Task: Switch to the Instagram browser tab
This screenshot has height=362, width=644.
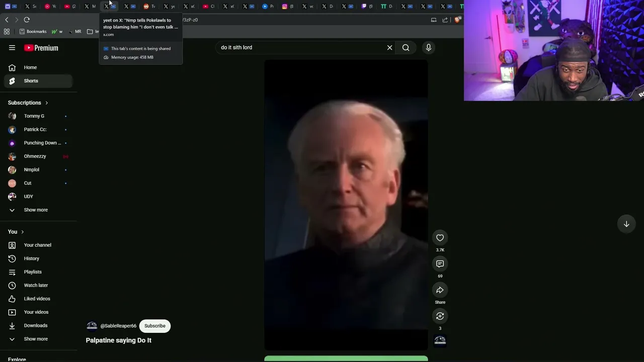Action: [287, 7]
